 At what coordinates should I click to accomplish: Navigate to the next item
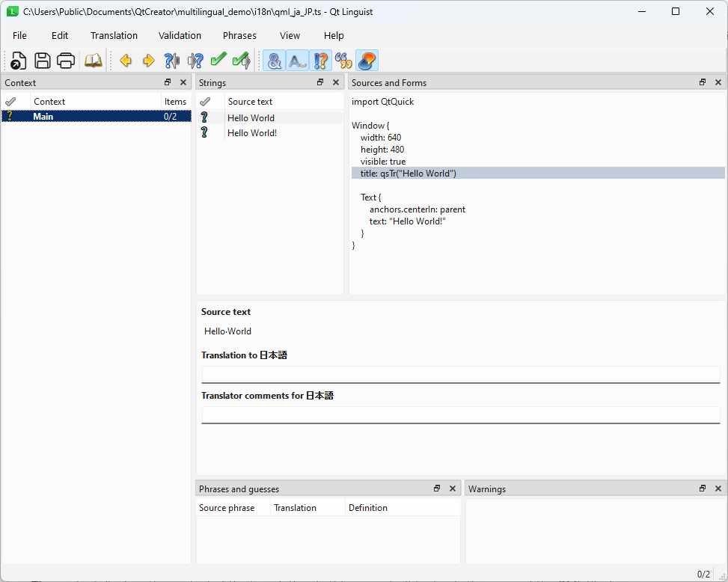[148, 61]
